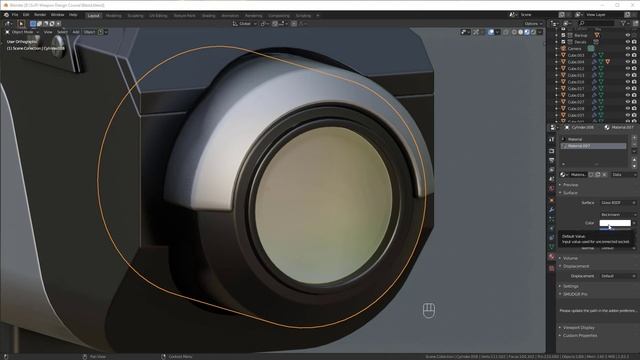The height and width of the screenshot is (360, 640).
Task: Toggle viewport gizmos display
Action: [x=464, y=32]
